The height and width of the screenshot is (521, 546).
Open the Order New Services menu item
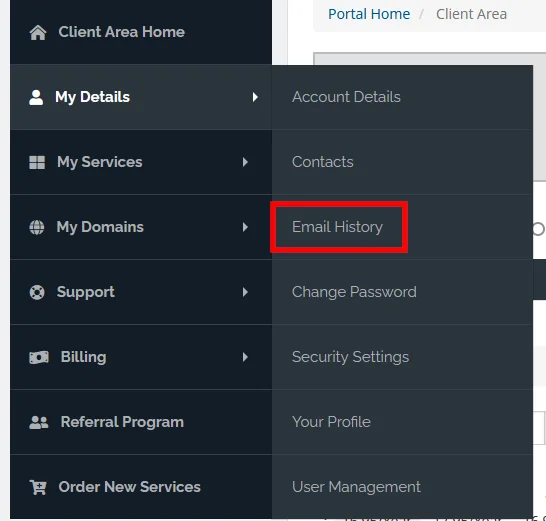click(130, 487)
